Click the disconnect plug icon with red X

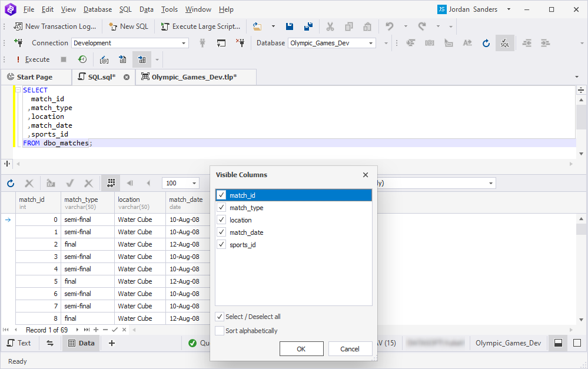point(240,43)
